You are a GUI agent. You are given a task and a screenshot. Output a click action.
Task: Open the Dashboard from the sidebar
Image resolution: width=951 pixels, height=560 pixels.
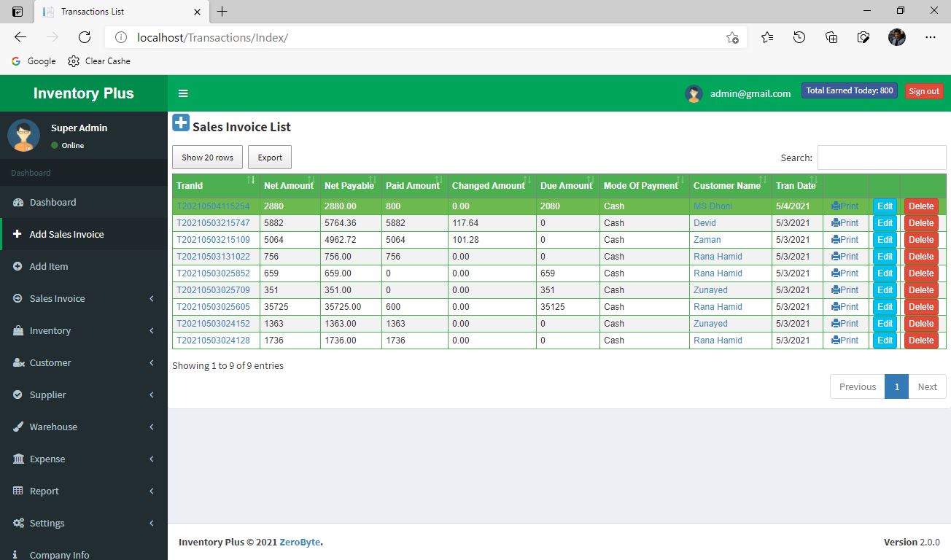pos(51,202)
